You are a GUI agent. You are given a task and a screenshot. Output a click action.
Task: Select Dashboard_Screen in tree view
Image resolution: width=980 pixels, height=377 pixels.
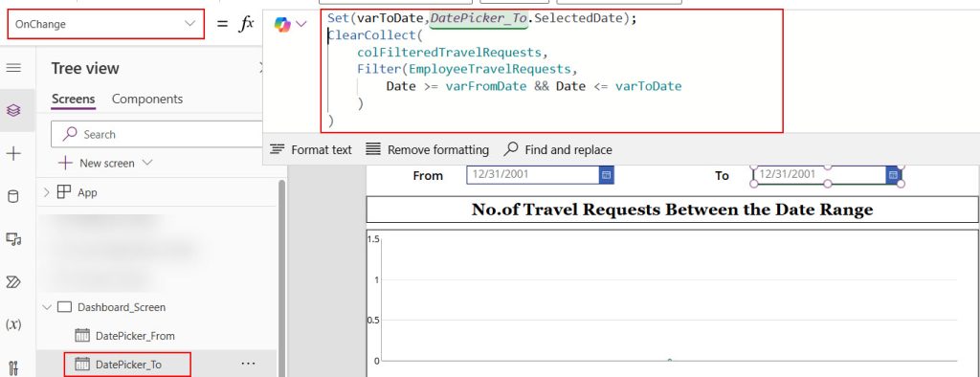click(x=122, y=307)
